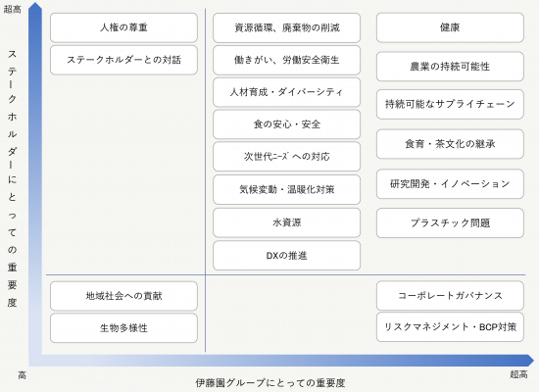The width and height of the screenshot is (539, 392).
Task: Select 働きがい、労働安全衛生 item
Action: click(x=287, y=60)
